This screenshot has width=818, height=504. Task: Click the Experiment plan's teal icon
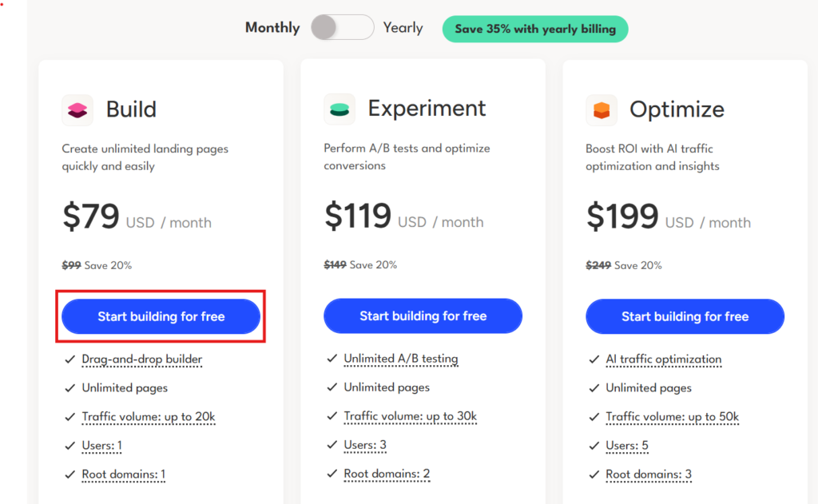[339, 109]
